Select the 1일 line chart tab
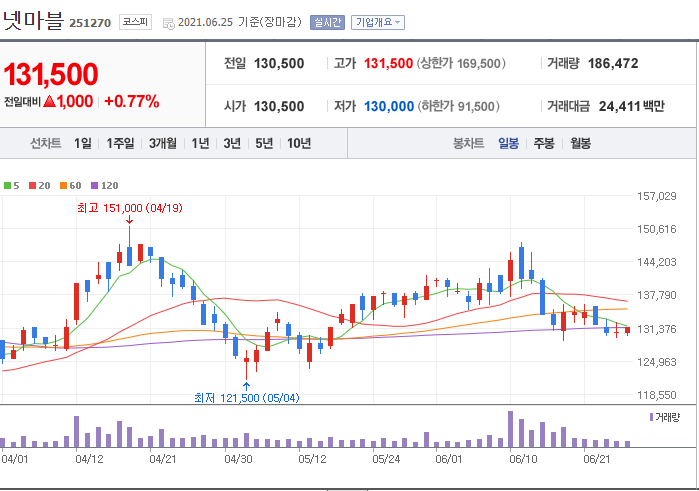 pos(82,143)
